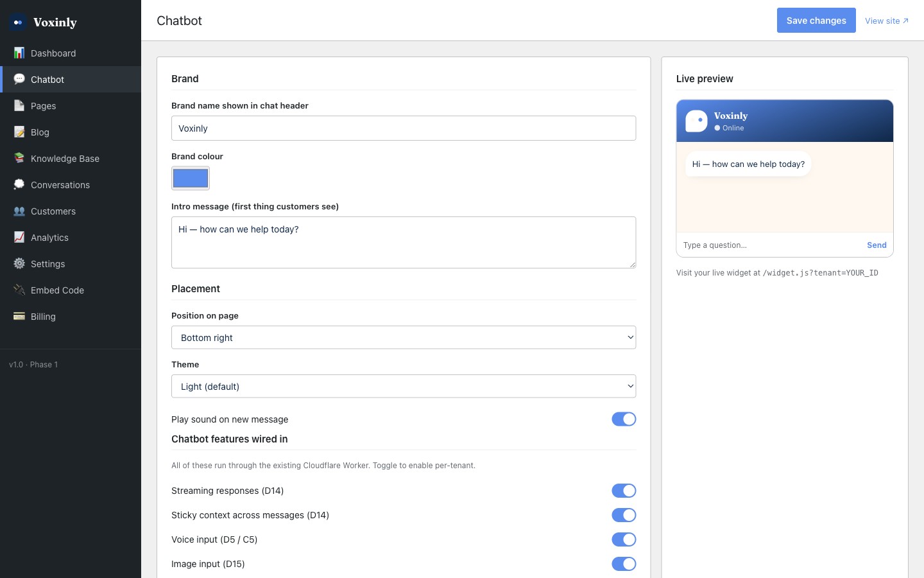Click the Customers people icon
This screenshot has width=924, height=578.
(x=19, y=211)
